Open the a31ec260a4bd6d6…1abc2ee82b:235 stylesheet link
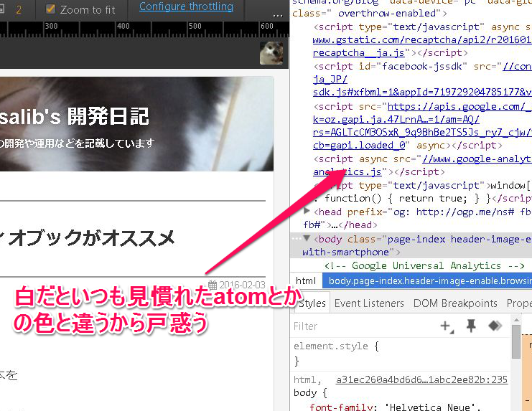This screenshot has width=532, height=411. (421, 379)
